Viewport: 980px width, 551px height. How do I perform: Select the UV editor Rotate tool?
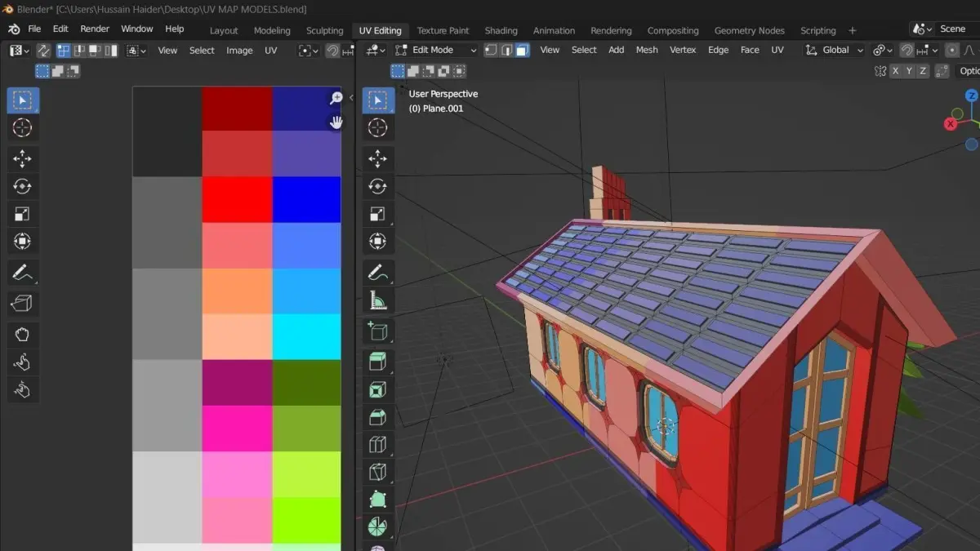[22, 186]
